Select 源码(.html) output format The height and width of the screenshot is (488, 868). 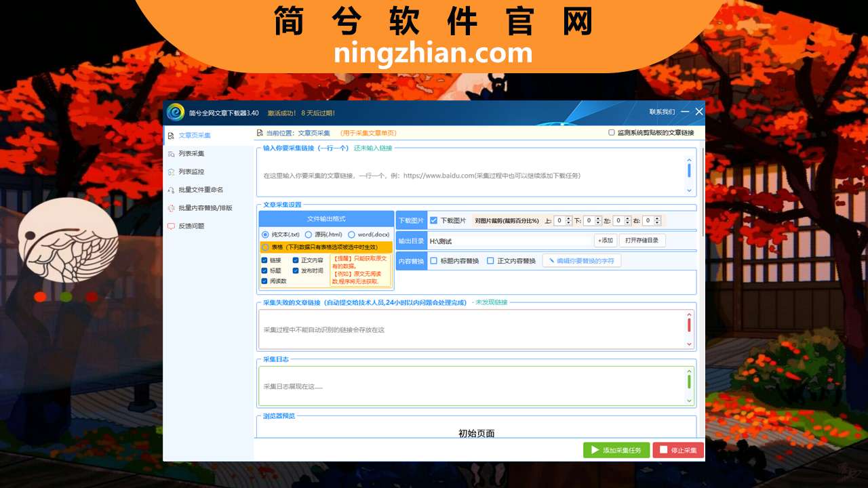tap(309, 235)
